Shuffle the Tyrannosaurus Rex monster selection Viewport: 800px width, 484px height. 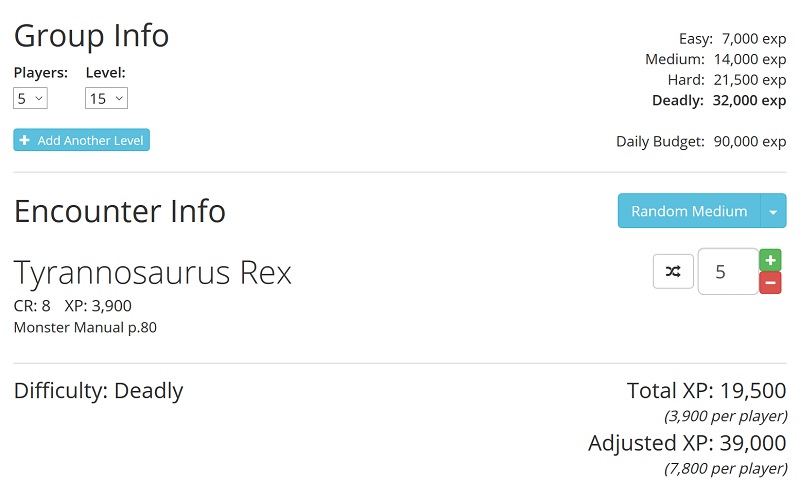coord(673,271)
